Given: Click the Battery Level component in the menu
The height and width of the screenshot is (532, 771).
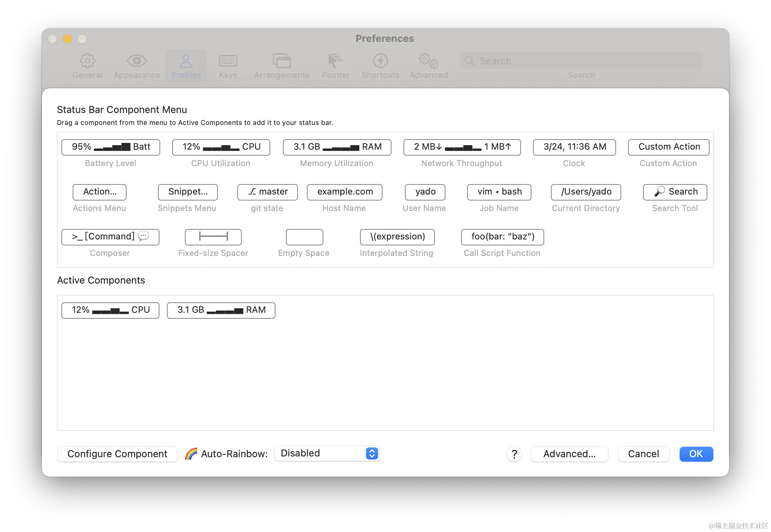Looking at the screenshot, I should [x=110, y=147].
